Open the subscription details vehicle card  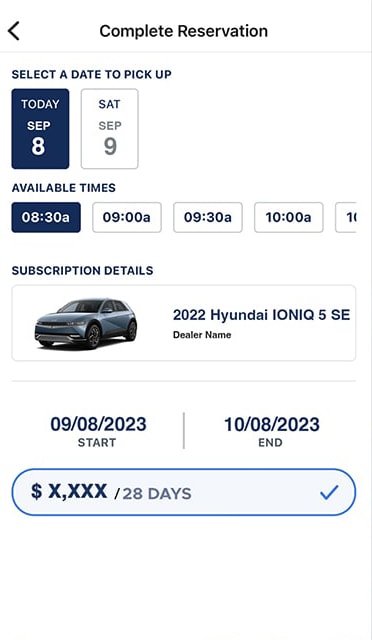tap(184, 323)
